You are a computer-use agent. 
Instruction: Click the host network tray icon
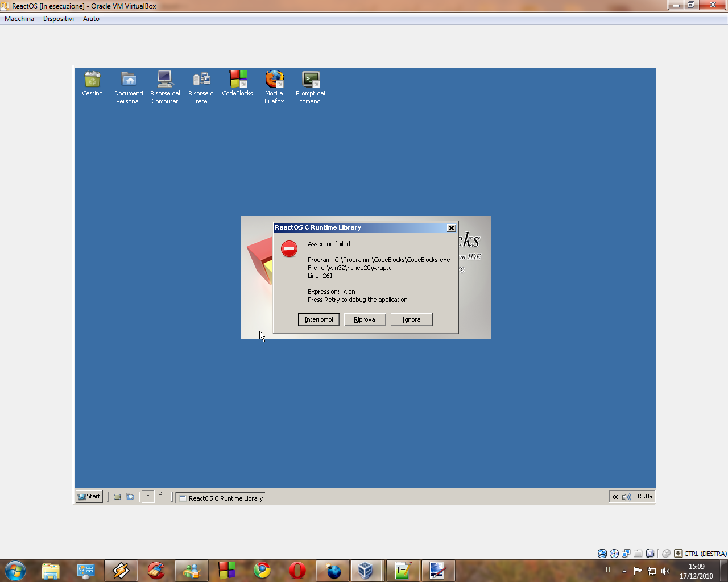[652, 571]
